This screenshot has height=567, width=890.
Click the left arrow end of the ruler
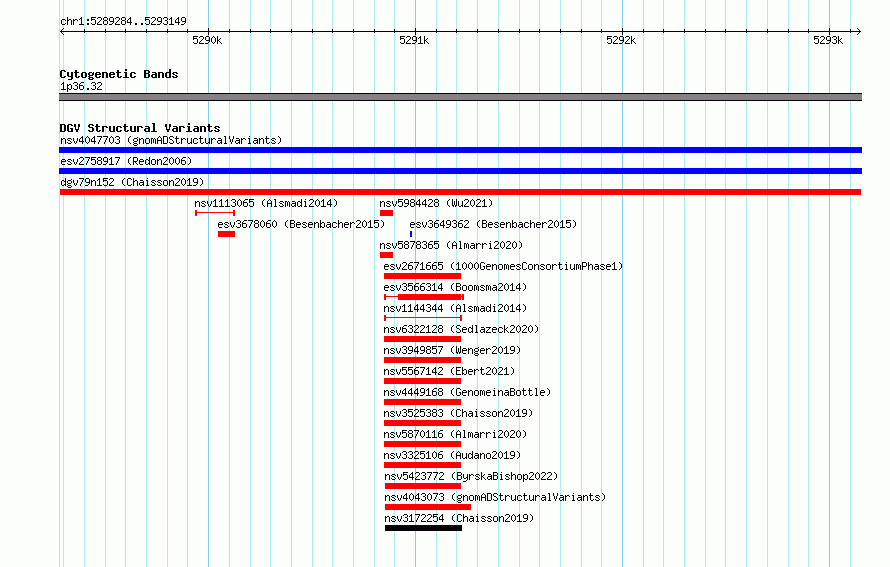tap(62, 31)
